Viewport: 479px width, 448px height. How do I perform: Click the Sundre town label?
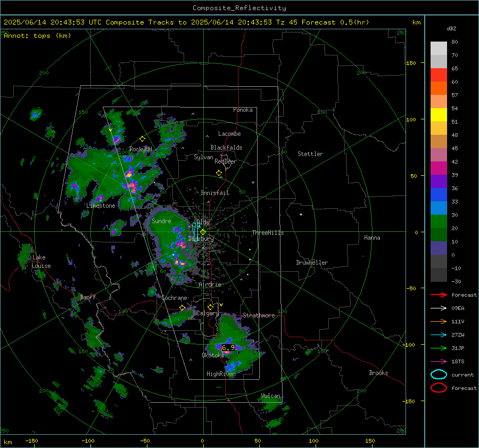161,221
